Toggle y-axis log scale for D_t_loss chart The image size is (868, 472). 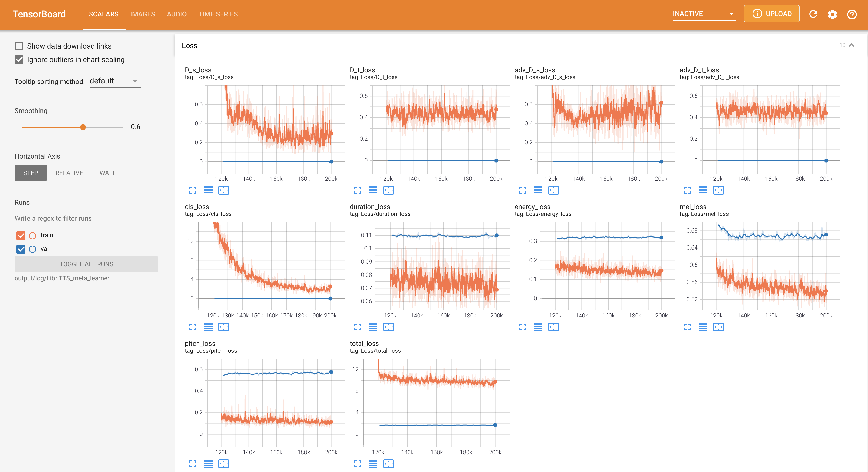tap(373, 190)
